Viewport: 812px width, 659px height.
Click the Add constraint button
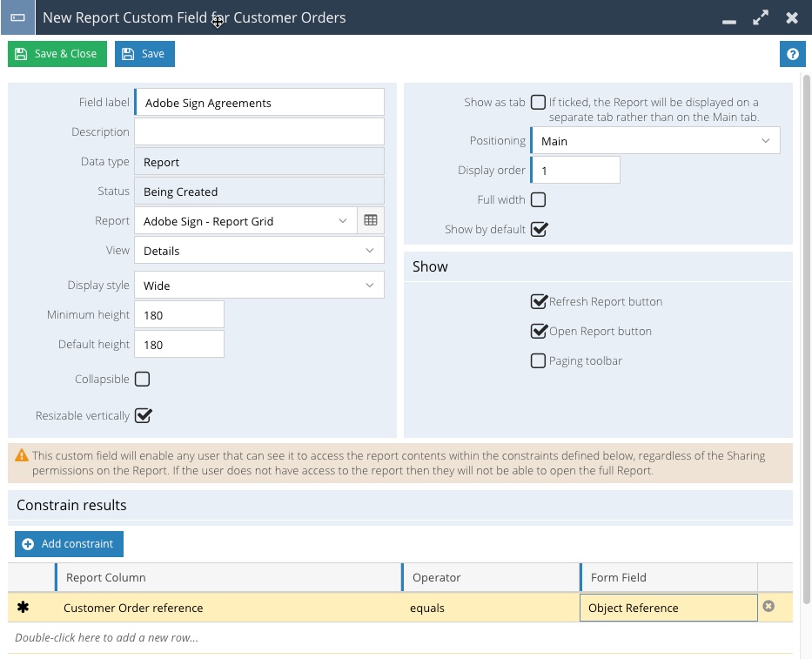coord(69,544)
